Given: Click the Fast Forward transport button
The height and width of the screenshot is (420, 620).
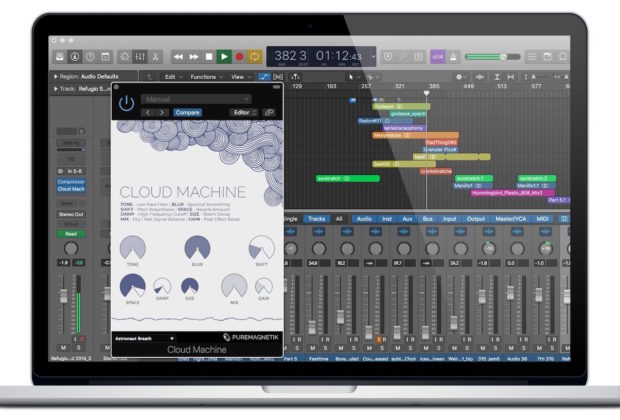Looking at the screenshot, I should [194, 57].
